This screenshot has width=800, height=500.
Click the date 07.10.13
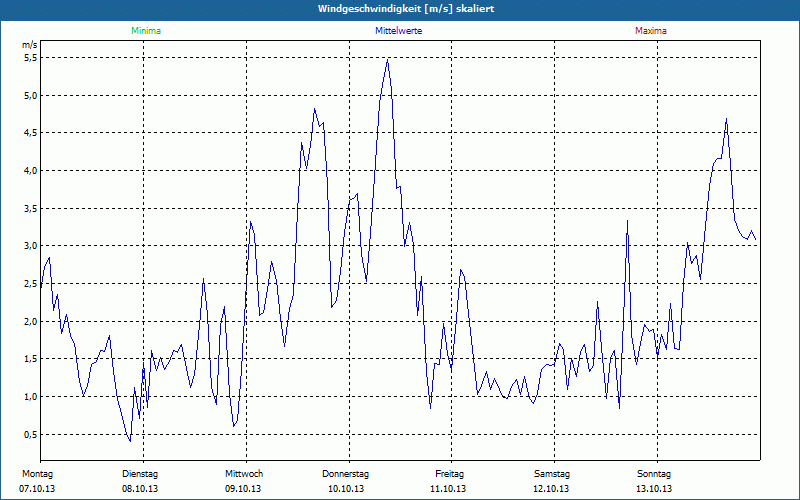37,489
